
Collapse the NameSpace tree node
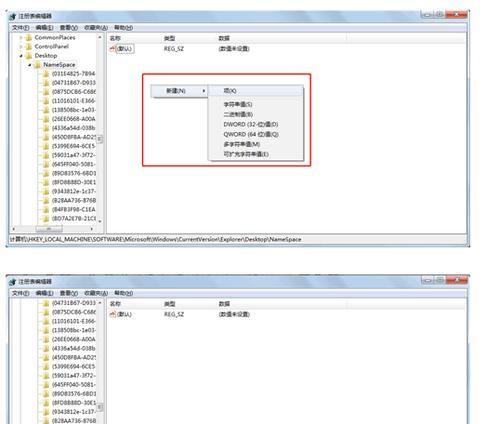[x=30, y=65]
